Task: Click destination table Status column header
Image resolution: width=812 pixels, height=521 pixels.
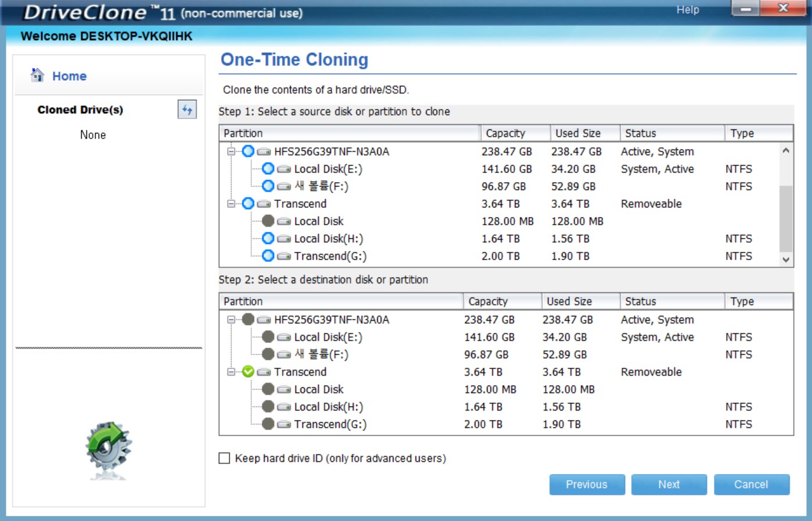Action: point(672,301)
